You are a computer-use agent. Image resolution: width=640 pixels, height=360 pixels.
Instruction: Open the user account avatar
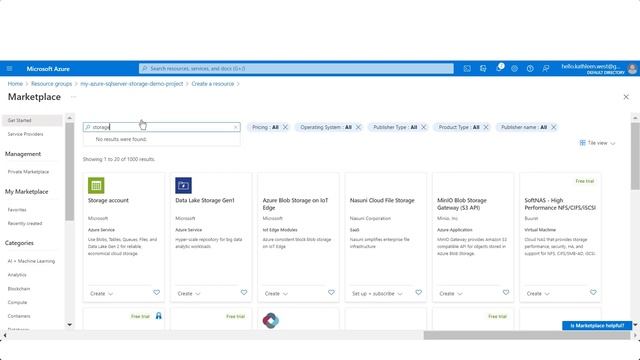[x=632, y=69]
